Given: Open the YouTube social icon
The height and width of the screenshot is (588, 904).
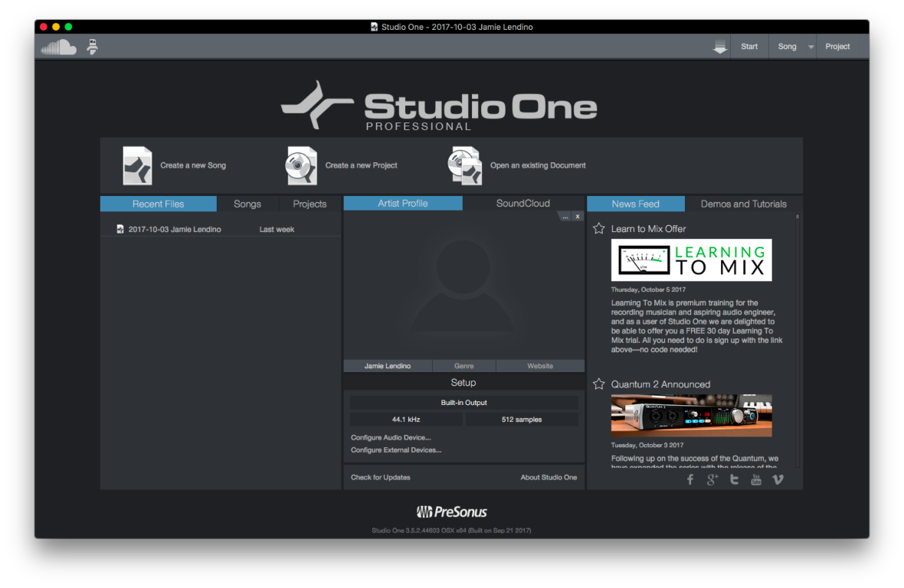Looking at the screenshot, I should pyautogui.click(x=756, y=479).
